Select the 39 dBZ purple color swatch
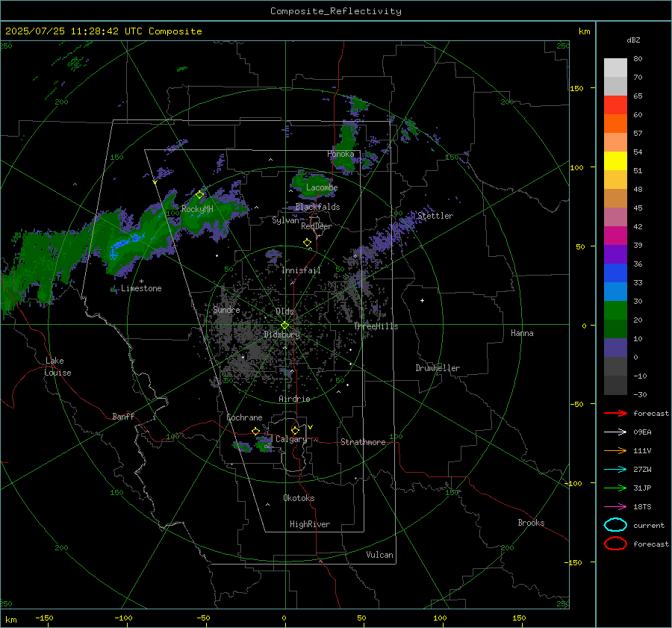The height and width of the screenshot is (628, 672). click(615, 254)
